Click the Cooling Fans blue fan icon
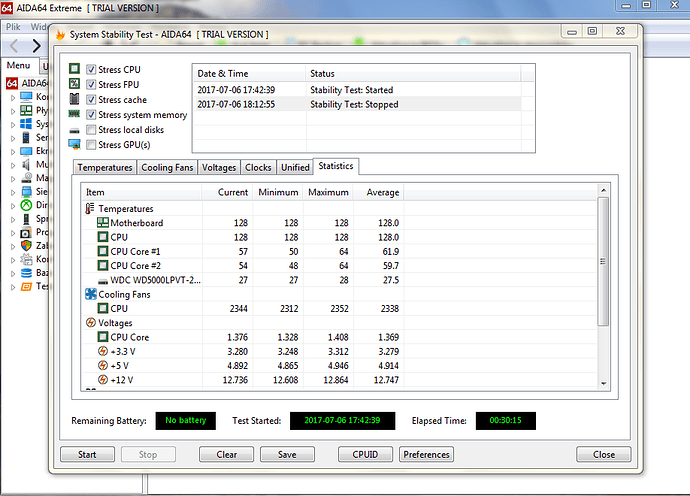Viewport: 690px width, 496px height. (x=91, y=294)
